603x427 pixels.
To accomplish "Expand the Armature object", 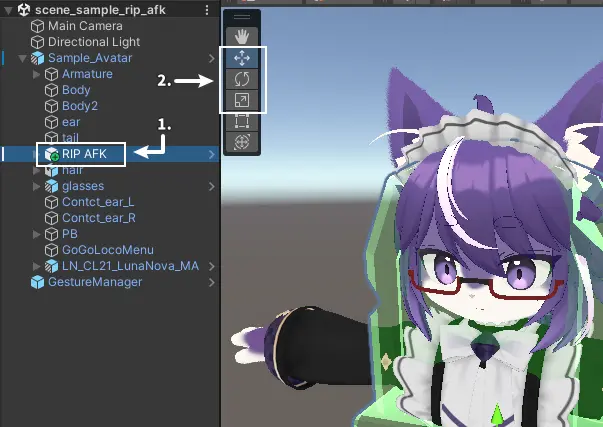I will (x=37, y=74).
